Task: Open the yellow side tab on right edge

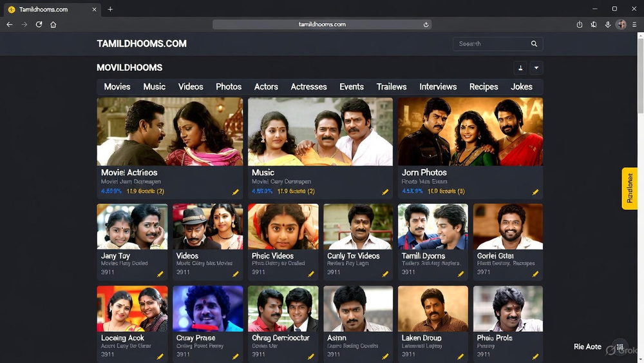Action: point(629,188)
